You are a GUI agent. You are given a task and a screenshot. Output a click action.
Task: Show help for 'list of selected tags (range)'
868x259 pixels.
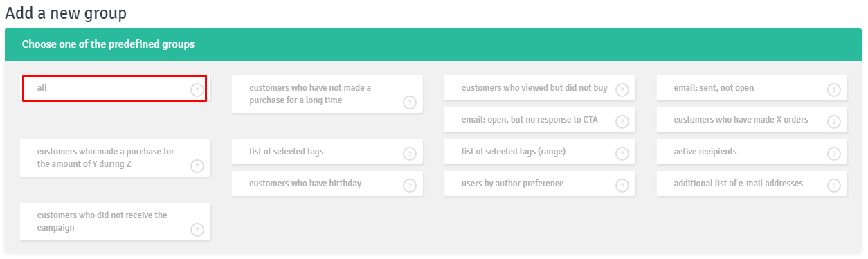point(622,154)
